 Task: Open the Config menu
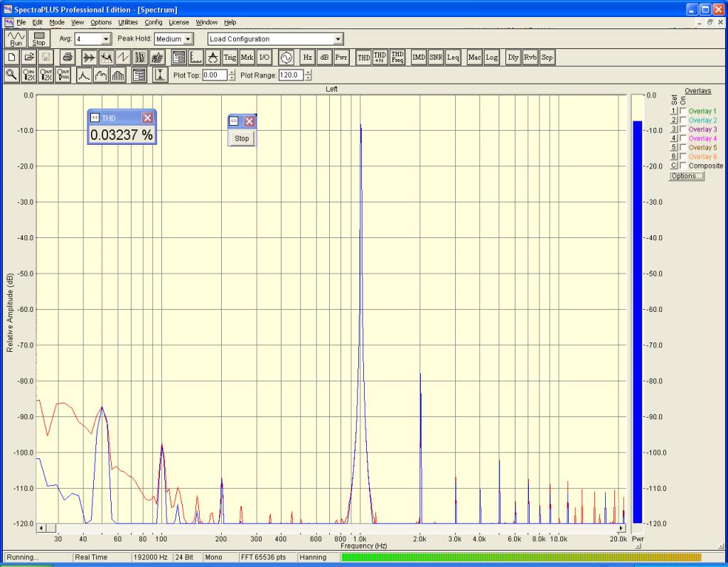pyautogui.click(x=154, y=23)
